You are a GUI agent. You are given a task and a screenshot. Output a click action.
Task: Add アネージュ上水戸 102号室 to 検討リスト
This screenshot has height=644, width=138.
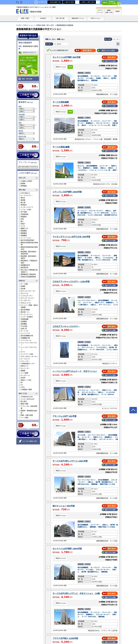[x=110, y=420]
